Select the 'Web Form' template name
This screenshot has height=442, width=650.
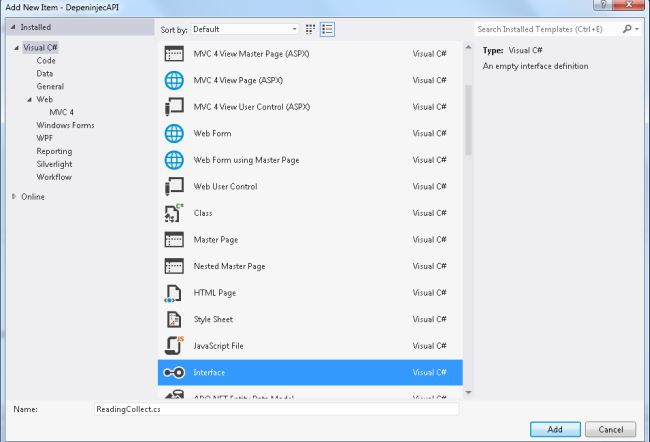[212, 134]
